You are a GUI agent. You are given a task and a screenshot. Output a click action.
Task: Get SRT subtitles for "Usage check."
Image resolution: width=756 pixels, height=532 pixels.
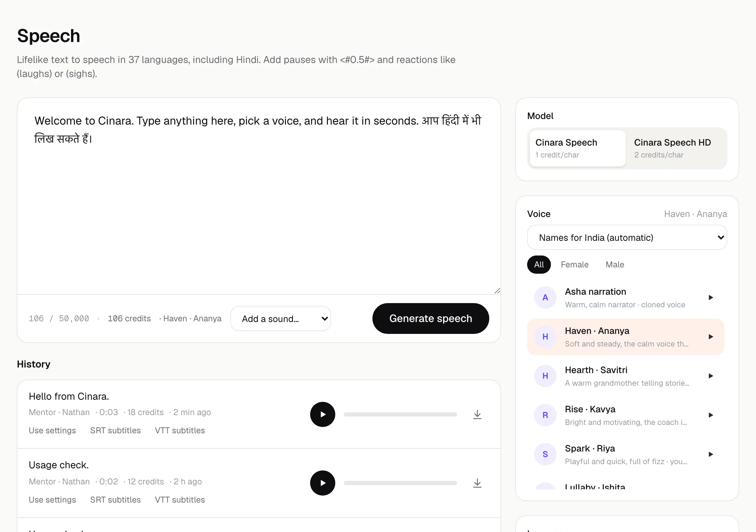tap(115, 500)
